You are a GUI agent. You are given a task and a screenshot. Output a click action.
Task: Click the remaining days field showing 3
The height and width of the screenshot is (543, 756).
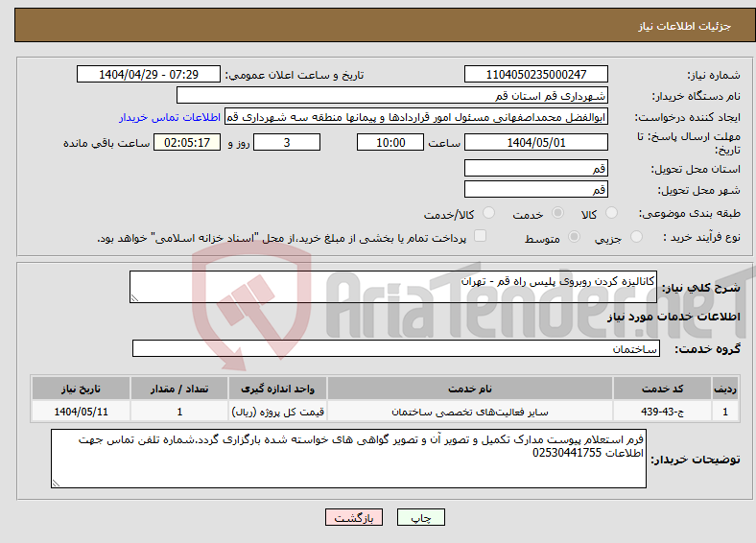point(287,142)
